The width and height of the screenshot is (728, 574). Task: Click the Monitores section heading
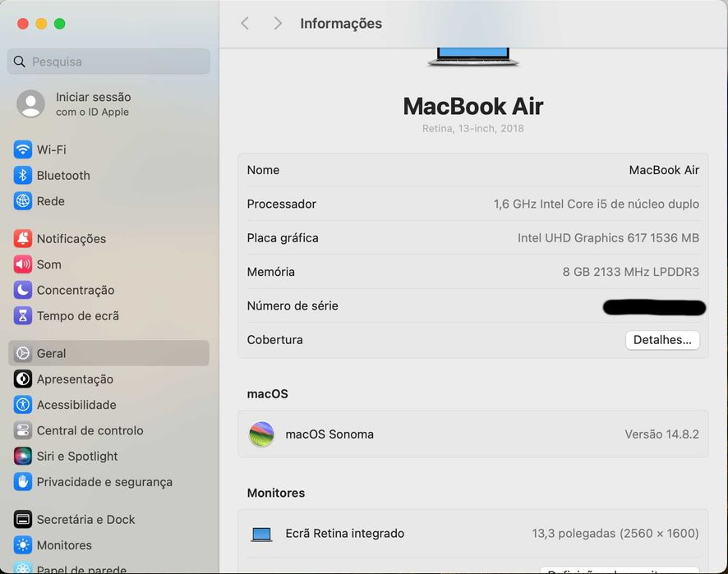[276, 493]
